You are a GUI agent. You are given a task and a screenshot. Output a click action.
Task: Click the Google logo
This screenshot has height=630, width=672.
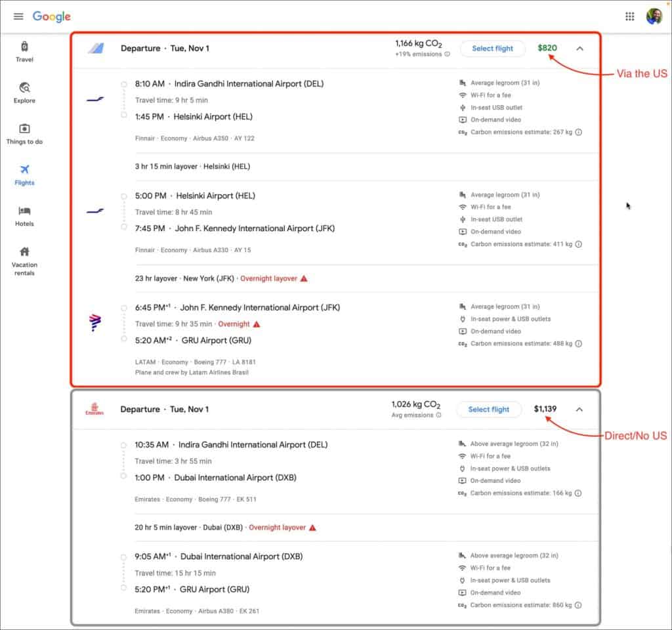(x=51, y=16)
